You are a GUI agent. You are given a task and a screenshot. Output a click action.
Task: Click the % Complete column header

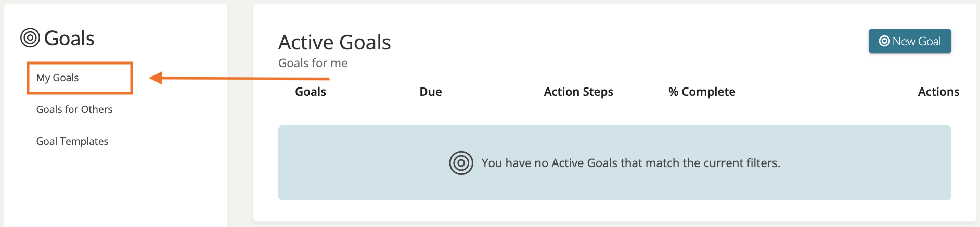pyautogui.click(x=702, y=92)
